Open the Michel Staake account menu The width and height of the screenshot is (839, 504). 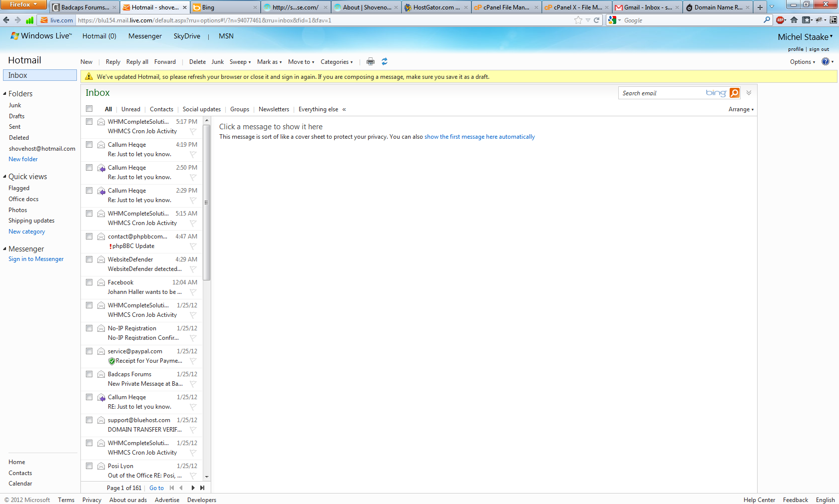tap(805, 37)
